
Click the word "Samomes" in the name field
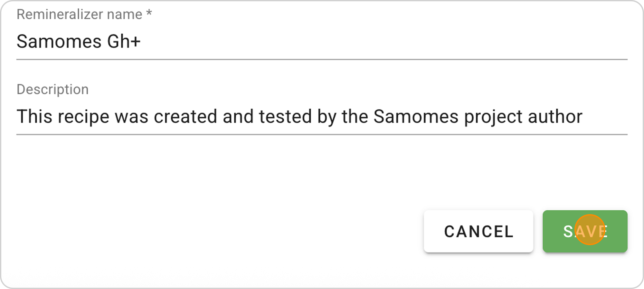point(59,42)
